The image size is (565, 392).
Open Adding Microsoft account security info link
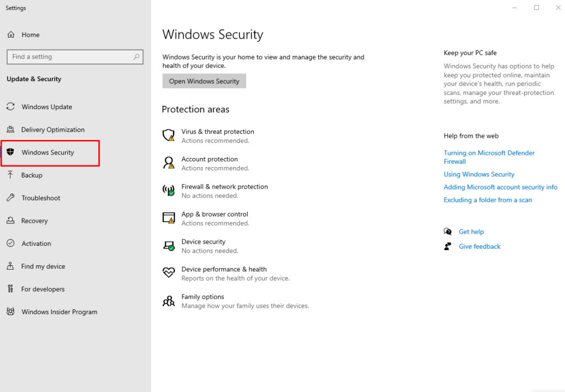500,187
